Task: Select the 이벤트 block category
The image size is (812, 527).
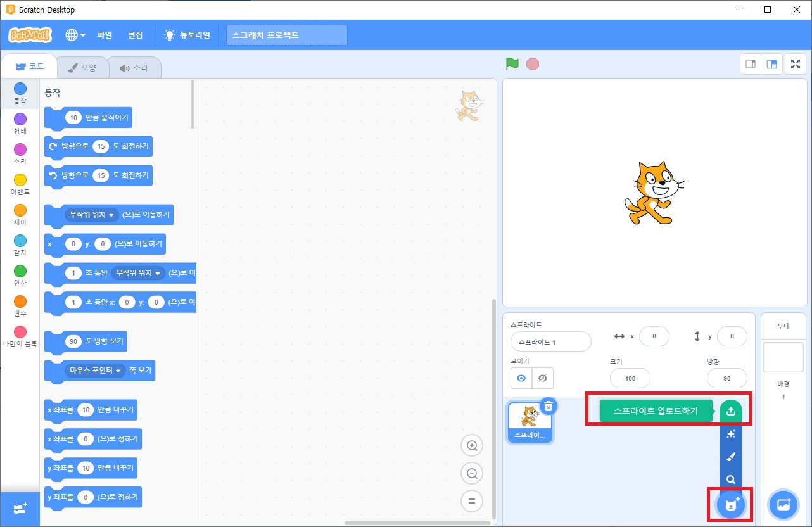Action: pos(20,184)
